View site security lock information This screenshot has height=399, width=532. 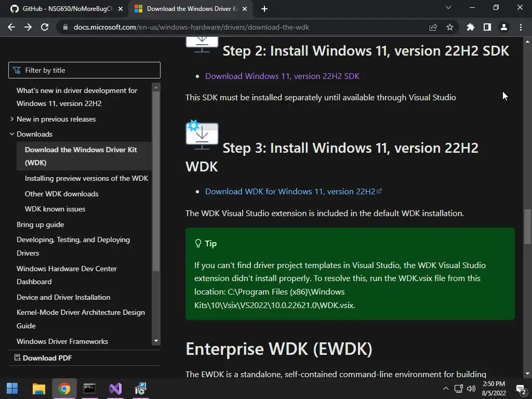(x=65, y=27)
